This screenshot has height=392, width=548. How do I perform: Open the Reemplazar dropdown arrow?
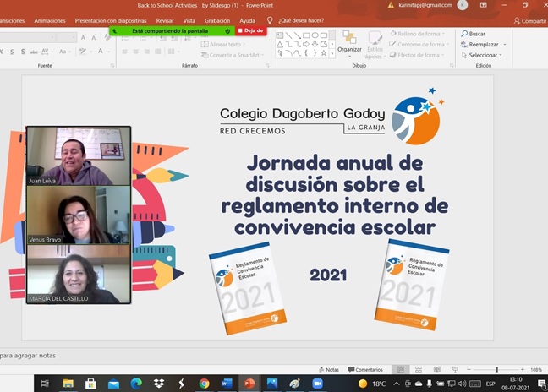coord(505,44)
